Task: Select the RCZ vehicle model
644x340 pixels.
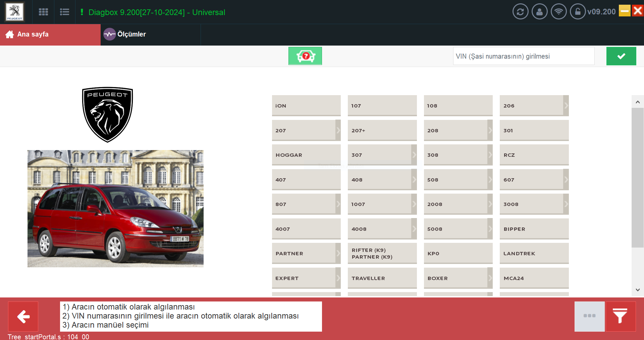Action: pyautogui.click(x=534, y=155)
